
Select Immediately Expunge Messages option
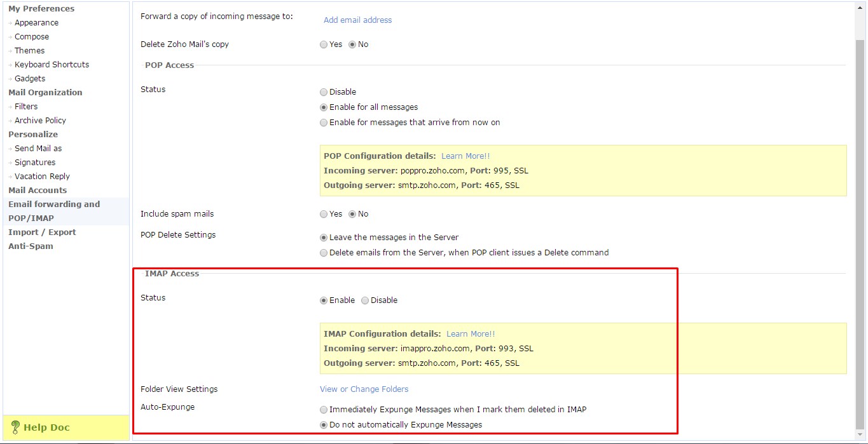[x=324, y=410]
